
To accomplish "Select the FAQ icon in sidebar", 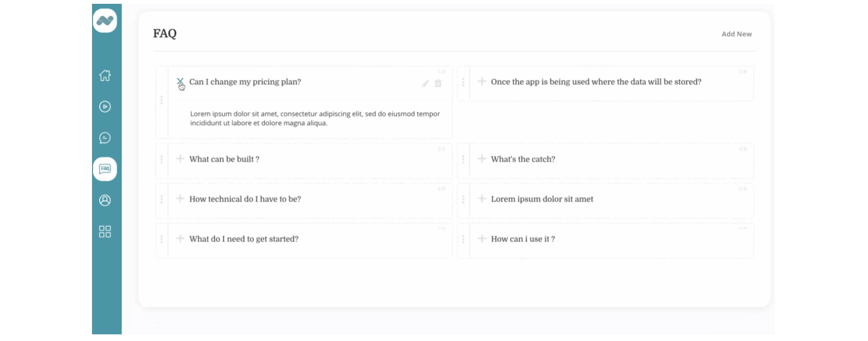I will pos(105,169).
